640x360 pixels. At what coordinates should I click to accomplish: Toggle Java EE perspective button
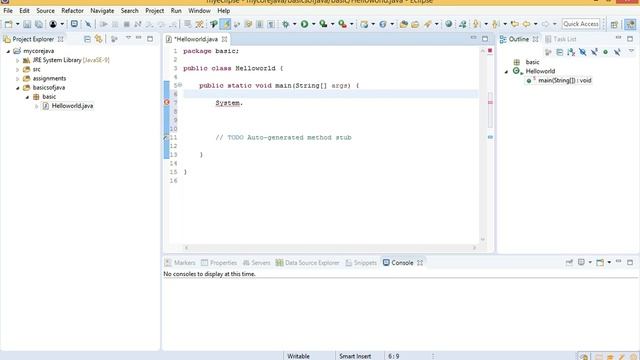pos(630,24)
